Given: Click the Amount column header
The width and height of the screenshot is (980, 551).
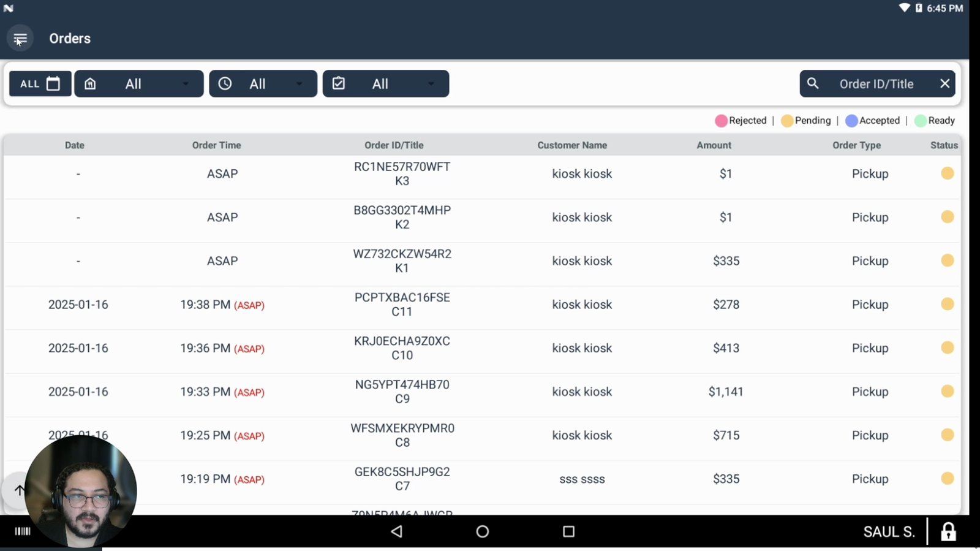Looking at the screenshot, I should click(x=714, y=145).
